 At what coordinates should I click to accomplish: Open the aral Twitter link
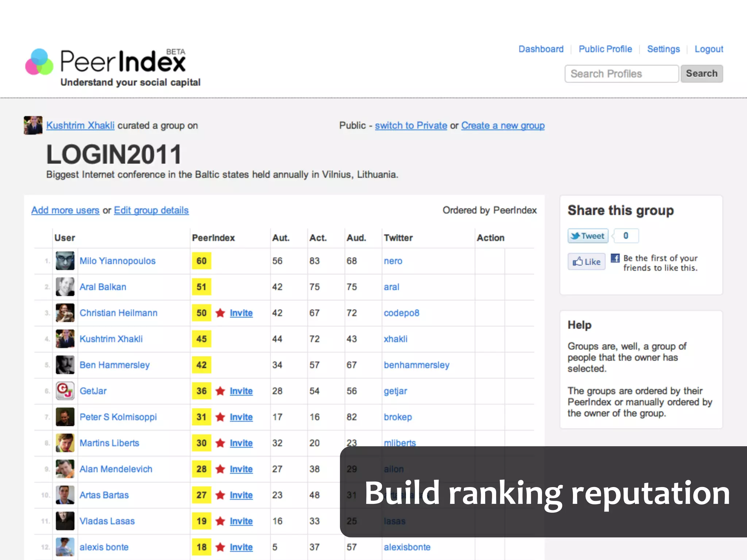[x=391, y=287]
